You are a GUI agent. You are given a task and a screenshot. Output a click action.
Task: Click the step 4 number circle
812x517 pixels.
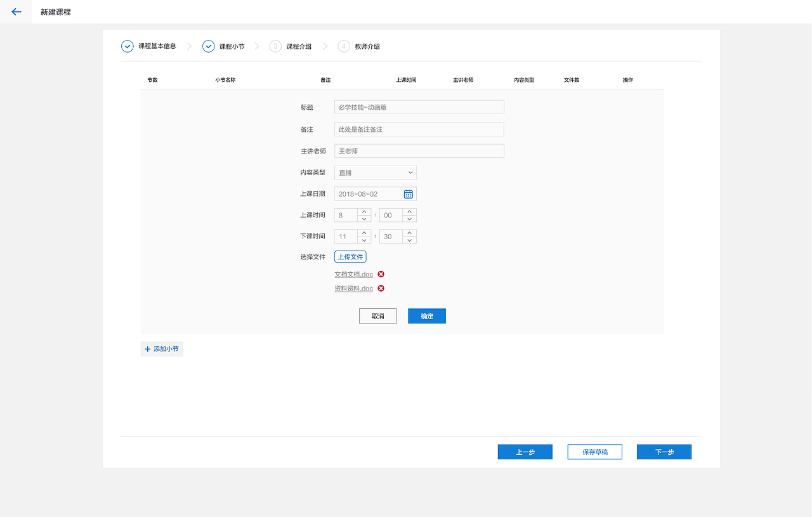coord(344,46)
